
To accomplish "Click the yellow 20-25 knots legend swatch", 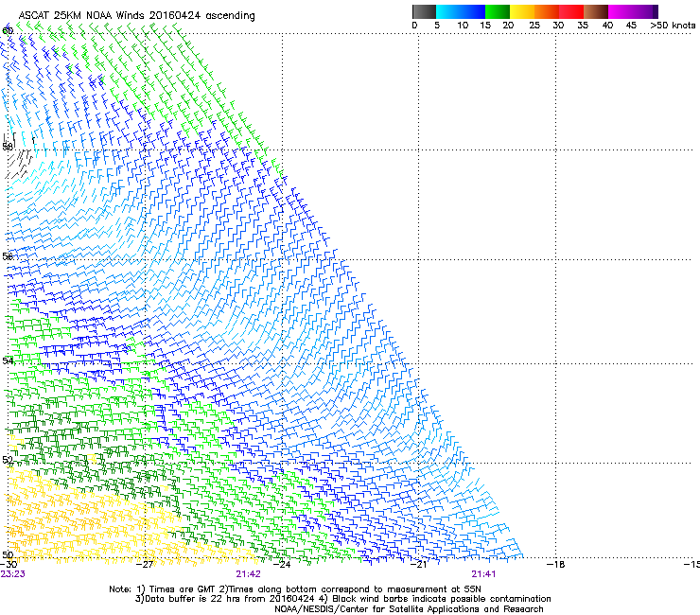I will click(x=522, y=11).
